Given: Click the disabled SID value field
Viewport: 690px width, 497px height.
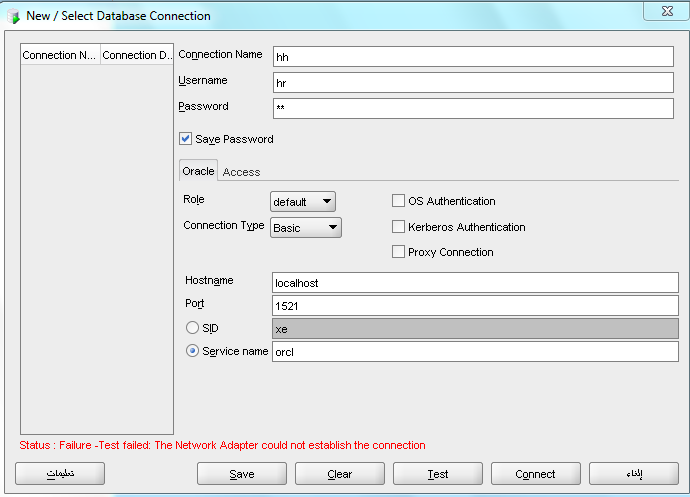Looking at the screenshot, I should point(475,328).
